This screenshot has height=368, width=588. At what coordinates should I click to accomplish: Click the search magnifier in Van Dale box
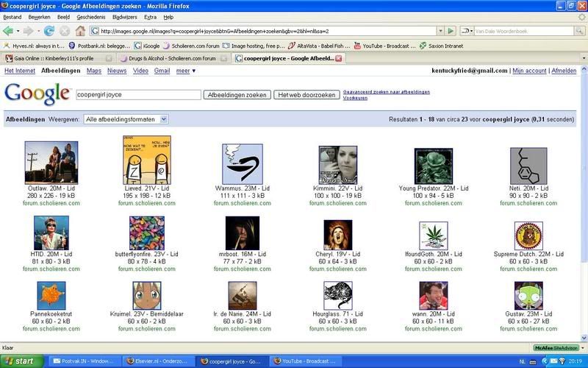pos(580,31)
